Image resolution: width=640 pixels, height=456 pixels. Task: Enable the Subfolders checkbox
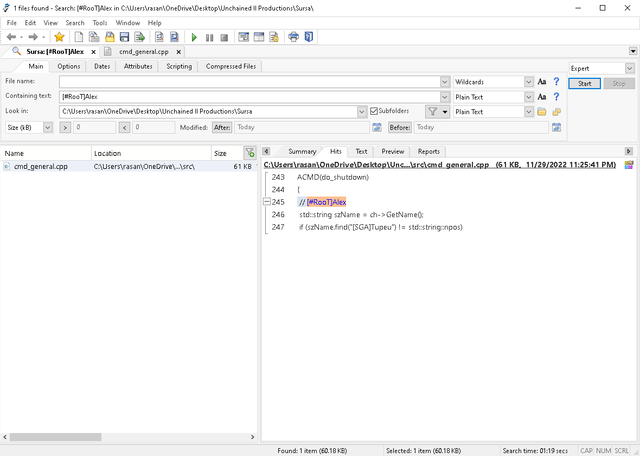coord(374,111)
